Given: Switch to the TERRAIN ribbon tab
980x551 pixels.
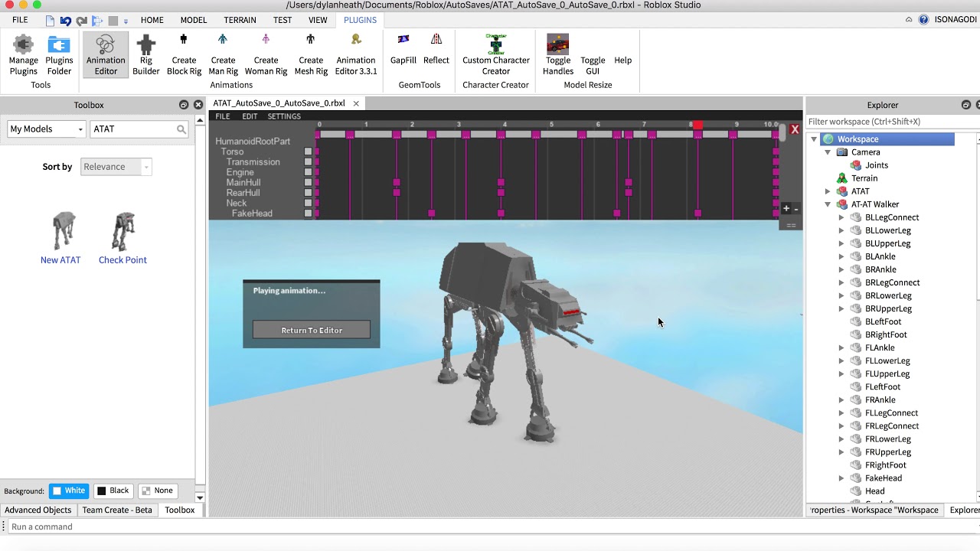Looking at the screenshot, I should coord(240,20).
